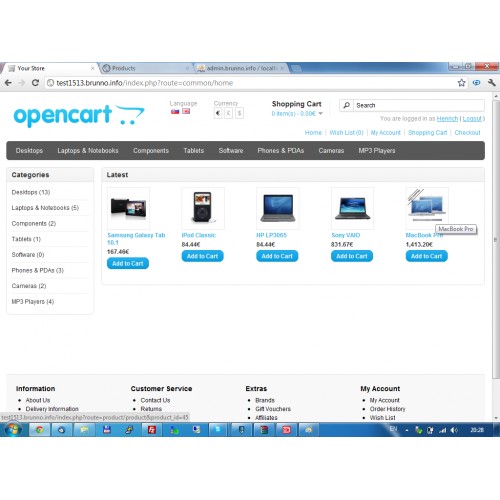Switch currency to Pound symbol
500x500 pixels.
[x=228, y=113]
